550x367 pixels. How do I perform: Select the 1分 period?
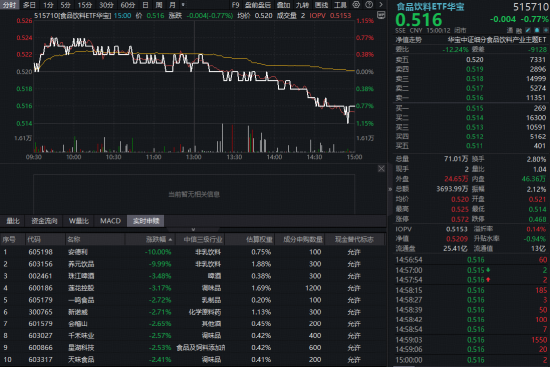tap(48, 5)
